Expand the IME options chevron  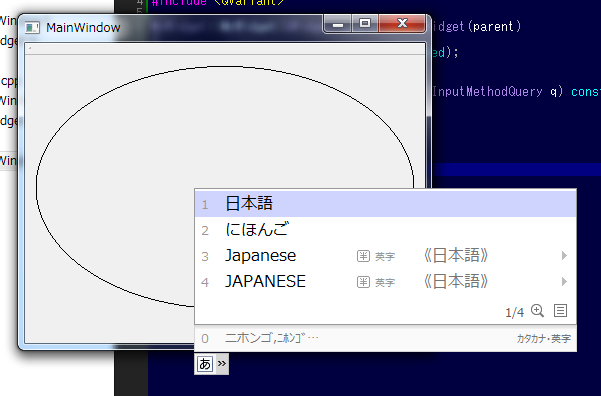click(222, 363)
